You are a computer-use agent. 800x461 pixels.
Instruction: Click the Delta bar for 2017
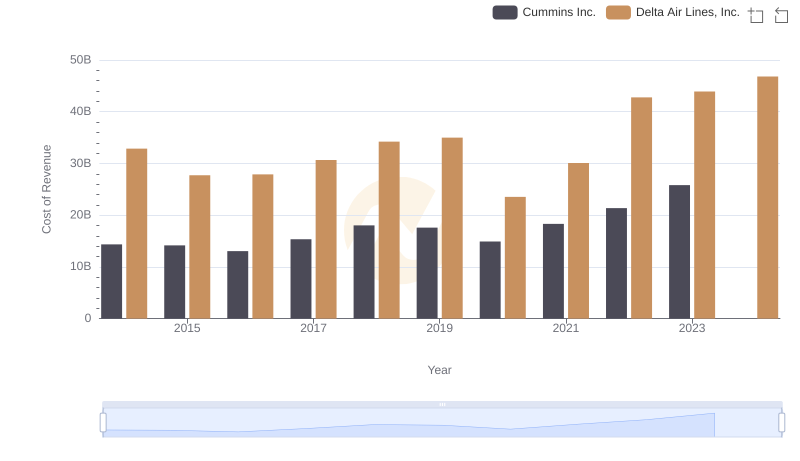pos(326,239)
